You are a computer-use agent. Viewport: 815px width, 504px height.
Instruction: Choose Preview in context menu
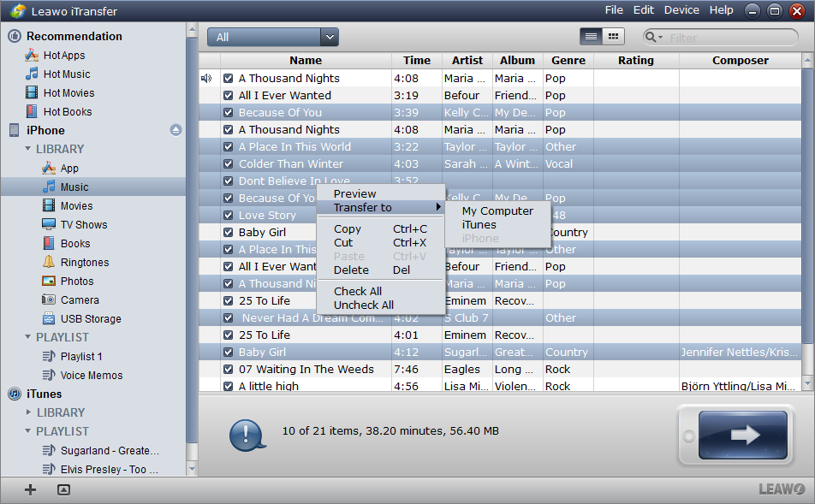pyautogui.click(x=354, y=193)
